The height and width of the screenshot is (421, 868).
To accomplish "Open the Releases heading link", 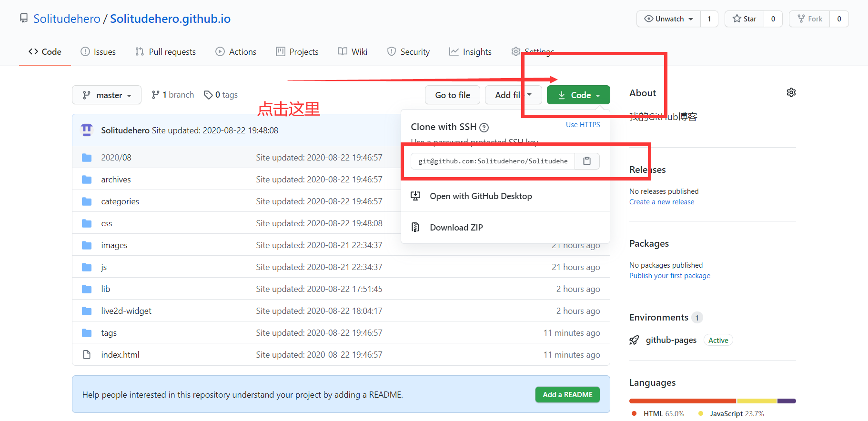I will 647,170.
